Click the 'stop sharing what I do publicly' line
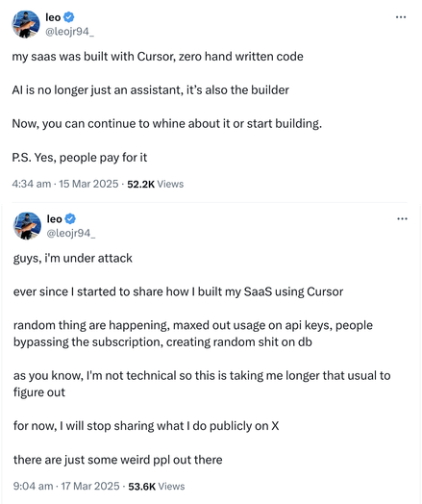 coord(146,426)
